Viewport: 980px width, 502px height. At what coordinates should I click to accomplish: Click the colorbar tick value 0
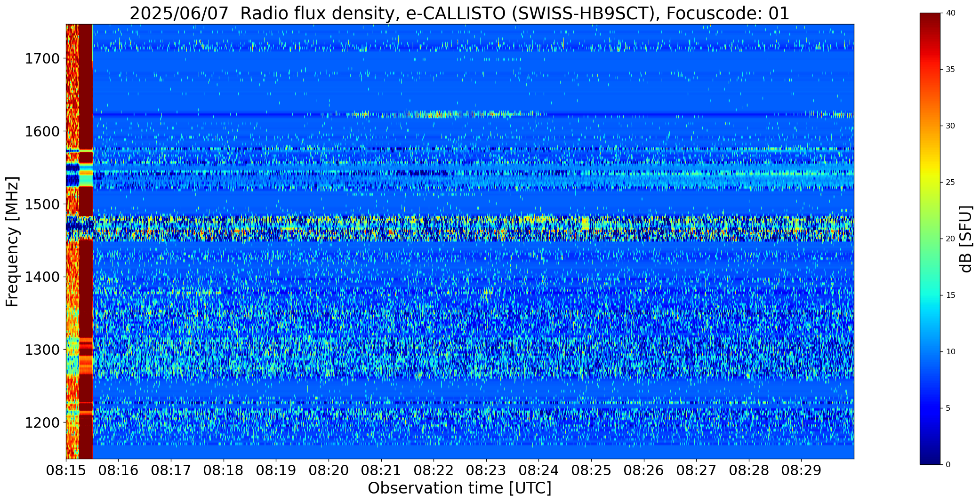(948, 465)
